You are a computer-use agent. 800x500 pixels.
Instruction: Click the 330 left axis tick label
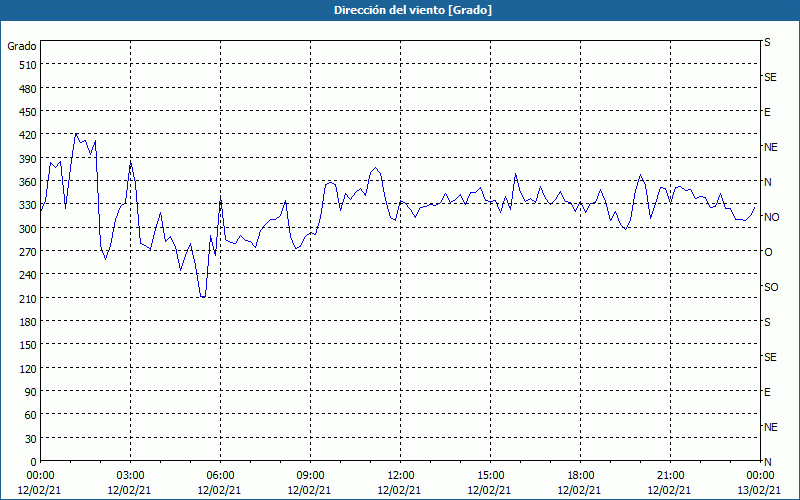tap(28, 205)
